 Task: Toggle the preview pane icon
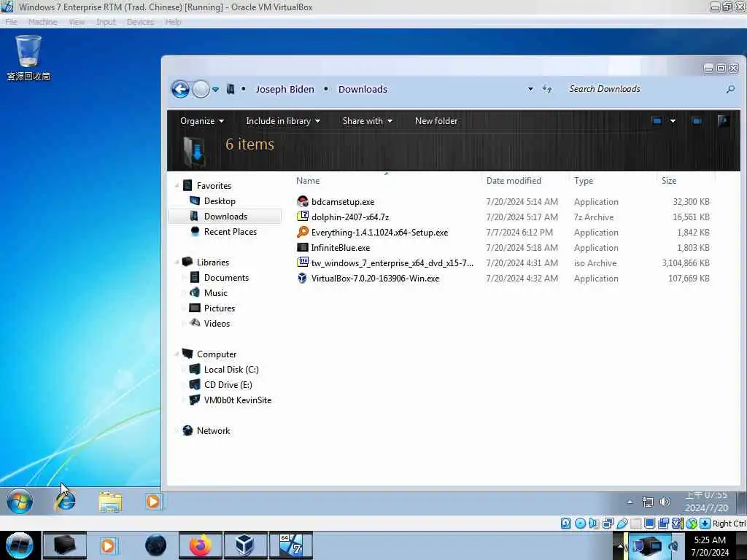pos(697,121)
